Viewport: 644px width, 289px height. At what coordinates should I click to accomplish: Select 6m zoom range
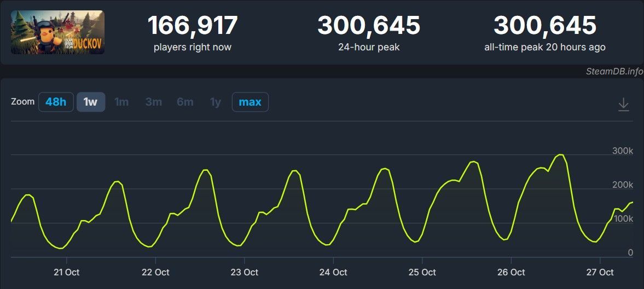pos(185,102)
